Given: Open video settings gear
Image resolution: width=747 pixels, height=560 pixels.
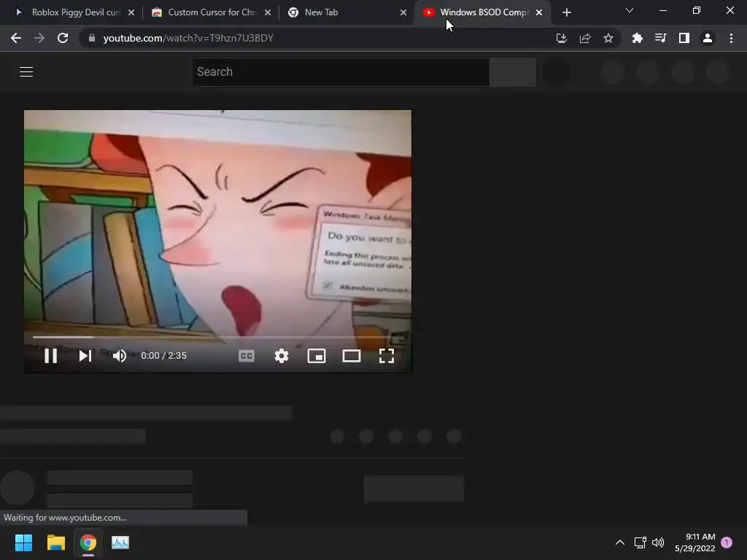Looking at the screenshot, I should [x=282, y=356].
